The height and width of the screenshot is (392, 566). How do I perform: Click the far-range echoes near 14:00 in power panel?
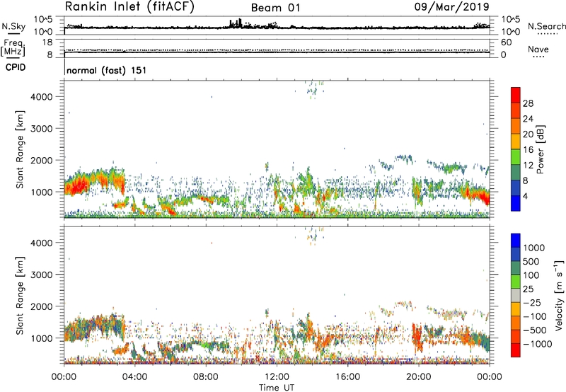[x=314, y=89]
